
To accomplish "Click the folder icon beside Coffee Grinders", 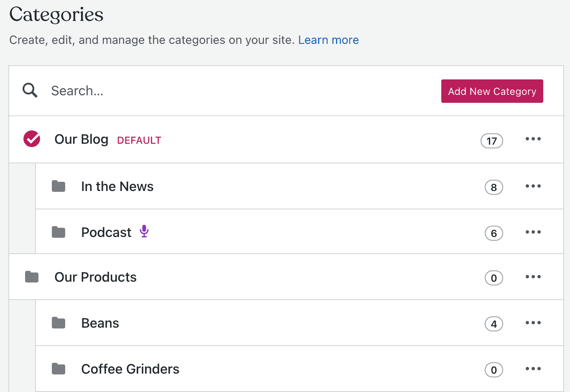I will point(59,368).
